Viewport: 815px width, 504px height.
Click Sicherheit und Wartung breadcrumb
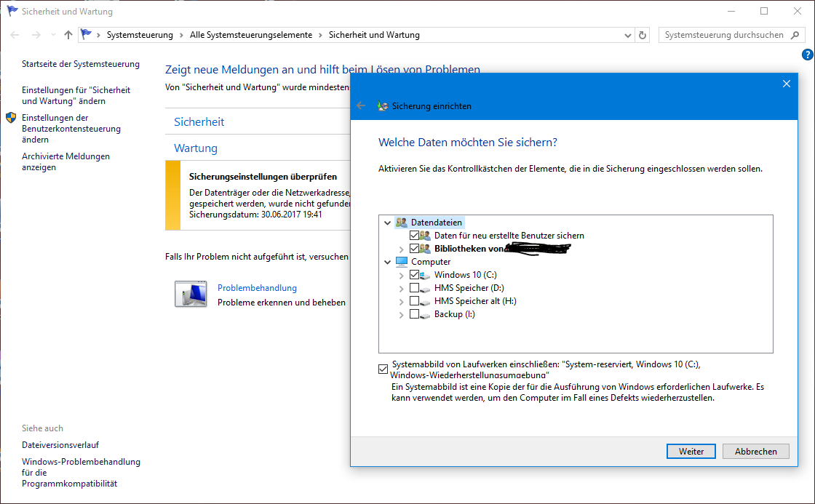point(374,35)
